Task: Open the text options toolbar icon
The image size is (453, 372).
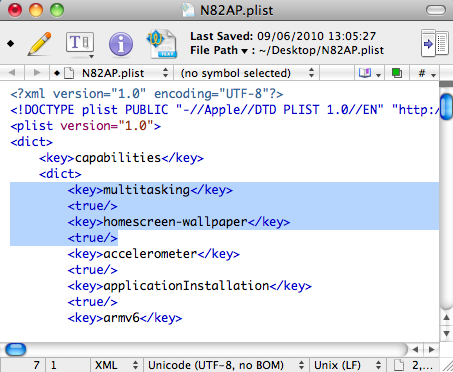Action: [80, 44]
